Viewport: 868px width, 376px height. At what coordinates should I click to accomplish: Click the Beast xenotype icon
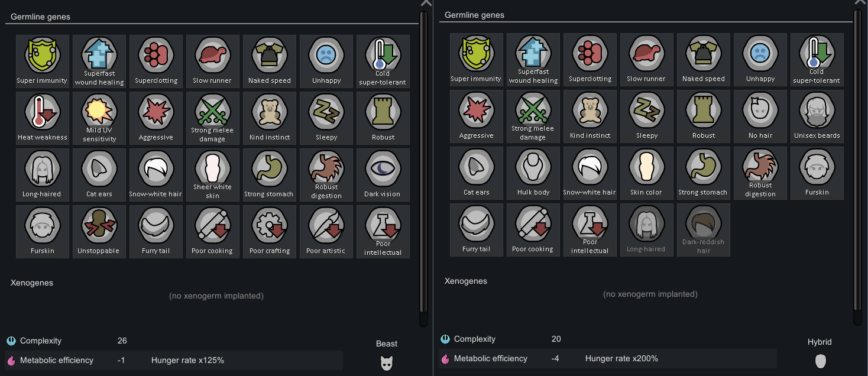(387, 364)
